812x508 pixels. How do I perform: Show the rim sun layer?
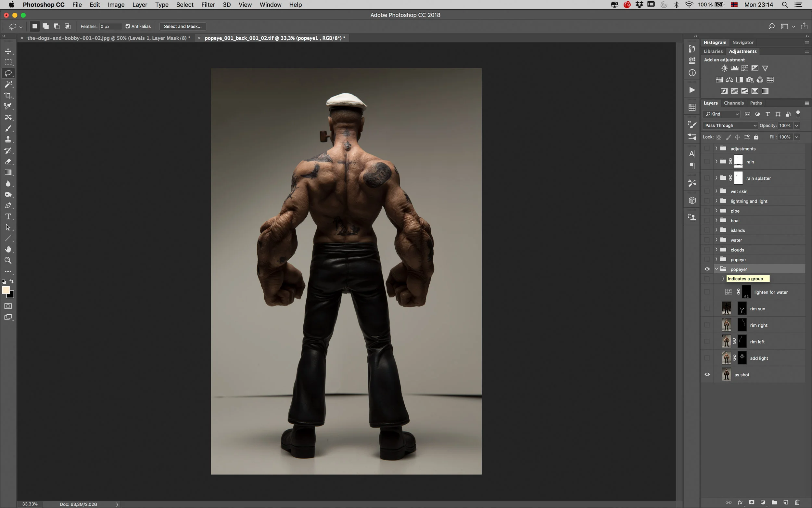click(707, 308)
